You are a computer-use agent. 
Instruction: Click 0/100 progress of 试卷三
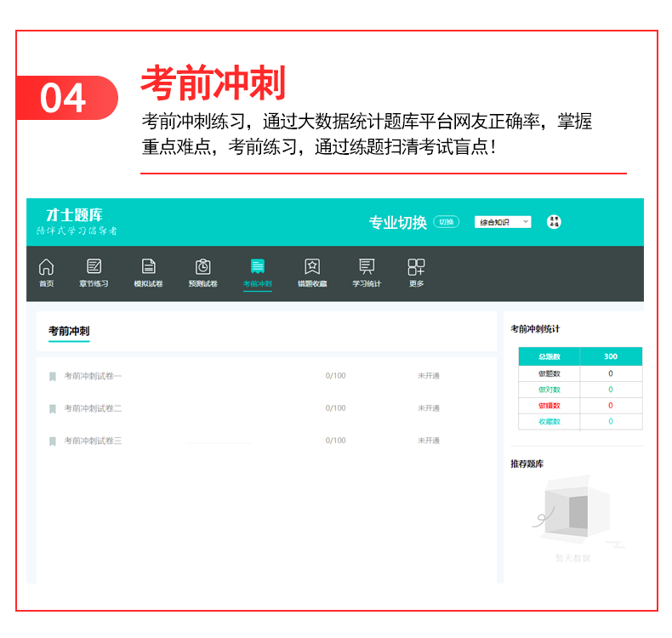point(335,441)
